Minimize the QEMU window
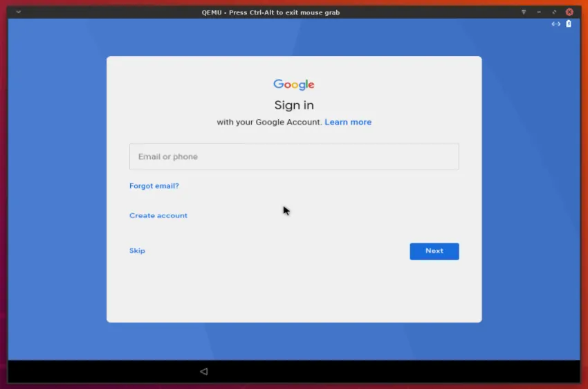This screenshot has height=389, width=588. coord(539,12)
